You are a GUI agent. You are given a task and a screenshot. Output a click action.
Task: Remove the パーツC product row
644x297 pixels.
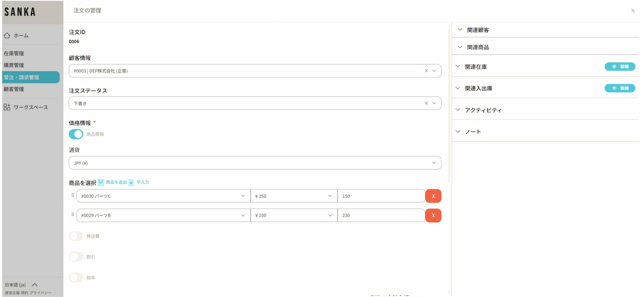[x=433, y=196]
